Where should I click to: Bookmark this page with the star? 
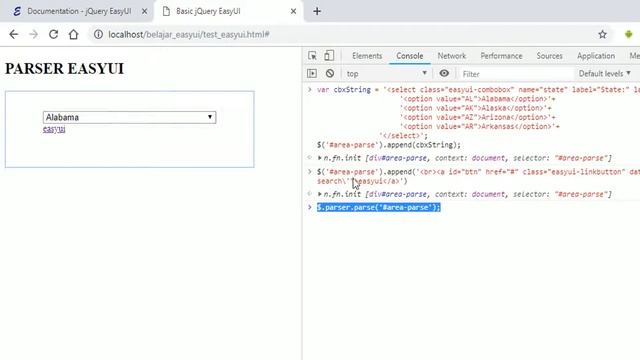(602, 34)
